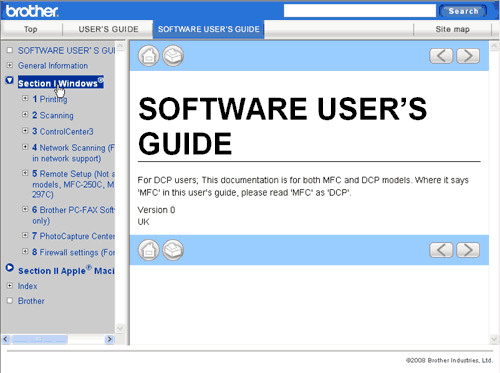Click sidebar horizontal scrollbar thumb

coord(39,339)
